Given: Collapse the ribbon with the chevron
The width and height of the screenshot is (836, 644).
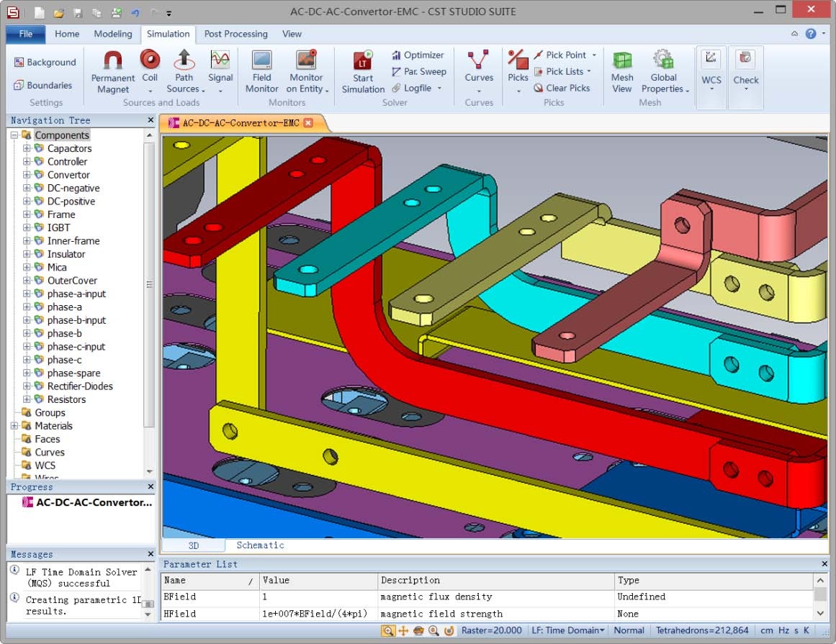Looking at the screenshot, I should (x=794, y=34).
